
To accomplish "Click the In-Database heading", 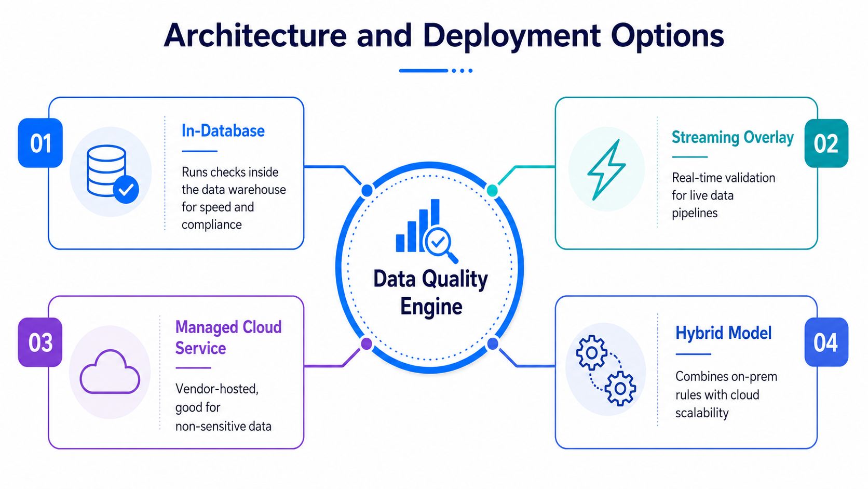I will (223, 131).
